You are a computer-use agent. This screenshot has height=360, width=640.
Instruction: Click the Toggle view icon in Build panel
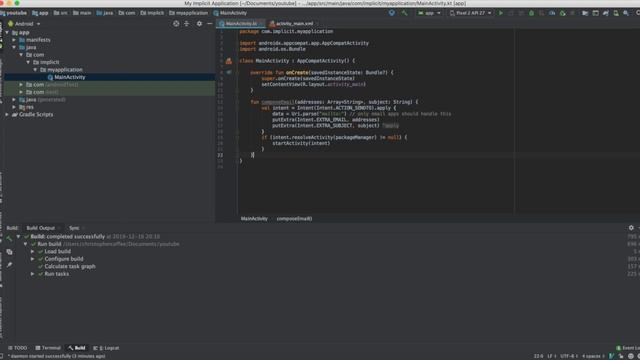[x=9, y=252]
